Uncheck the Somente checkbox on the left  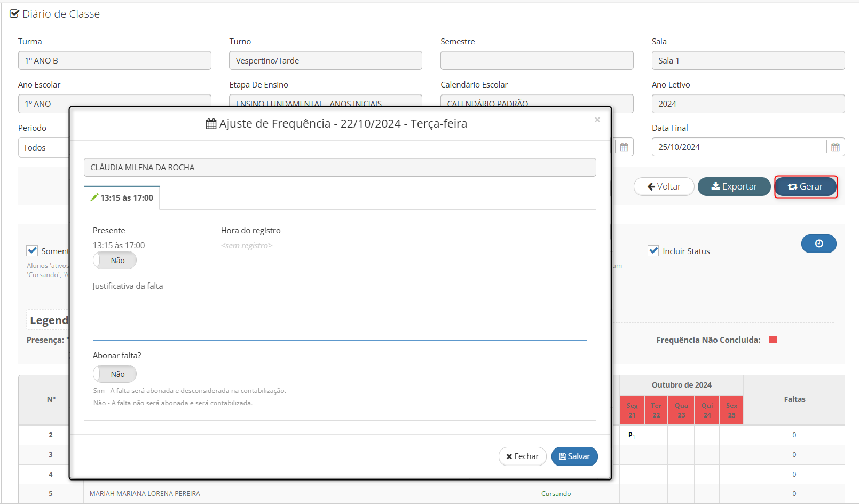pos(32,251)
